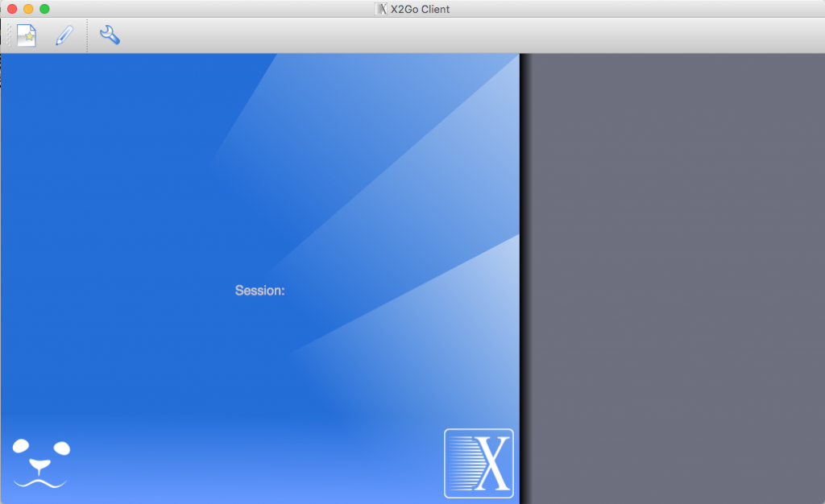Image resolution: width=825 pixels, height=504 pixels.
Task: Grab the dotted toolbar handle at far left
Action: point(9,35)
